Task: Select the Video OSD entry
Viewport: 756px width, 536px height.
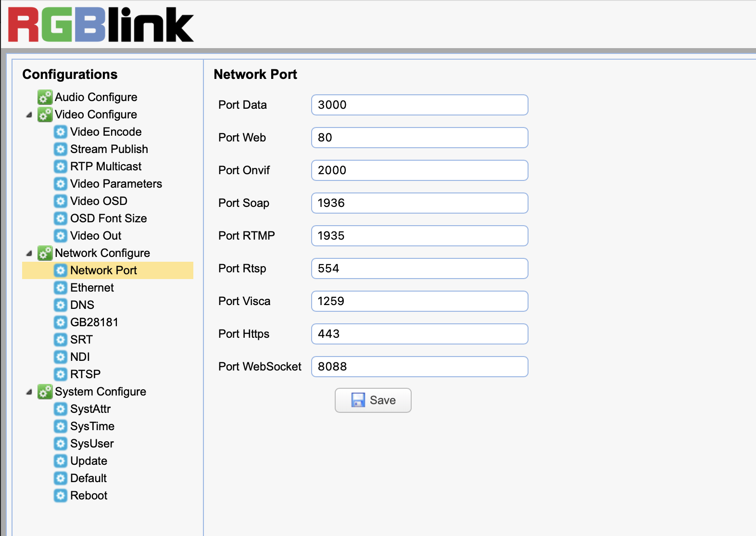Action: 99,201
